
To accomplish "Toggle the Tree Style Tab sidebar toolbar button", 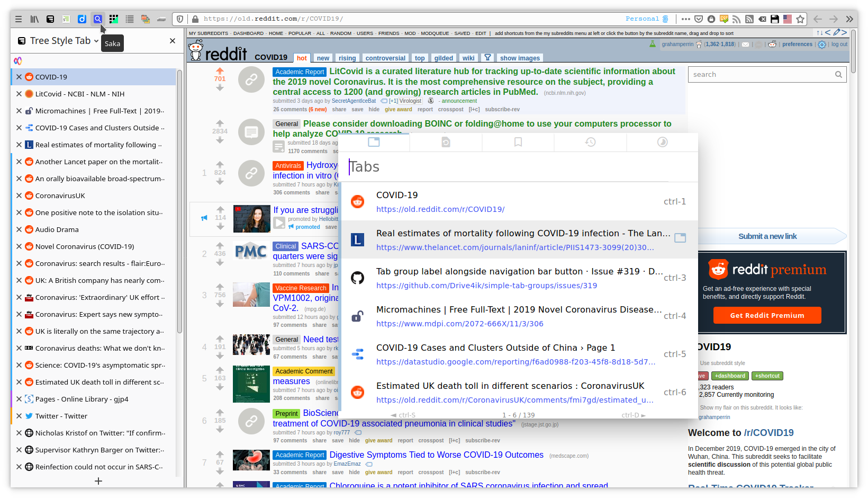I will 50,19.
